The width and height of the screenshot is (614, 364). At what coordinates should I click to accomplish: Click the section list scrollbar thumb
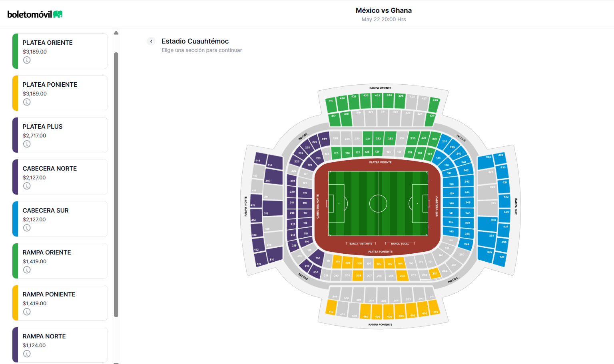[116, 184]
